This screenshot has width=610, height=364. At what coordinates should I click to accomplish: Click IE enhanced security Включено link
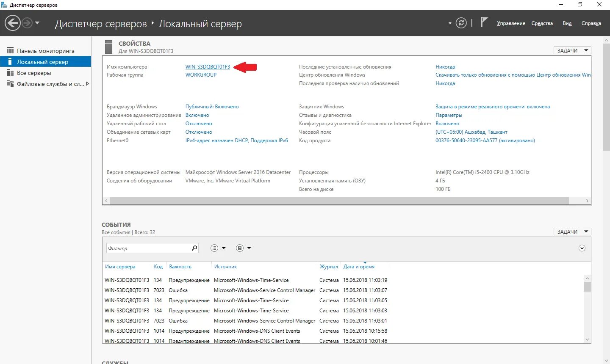[x=447, y=124]
